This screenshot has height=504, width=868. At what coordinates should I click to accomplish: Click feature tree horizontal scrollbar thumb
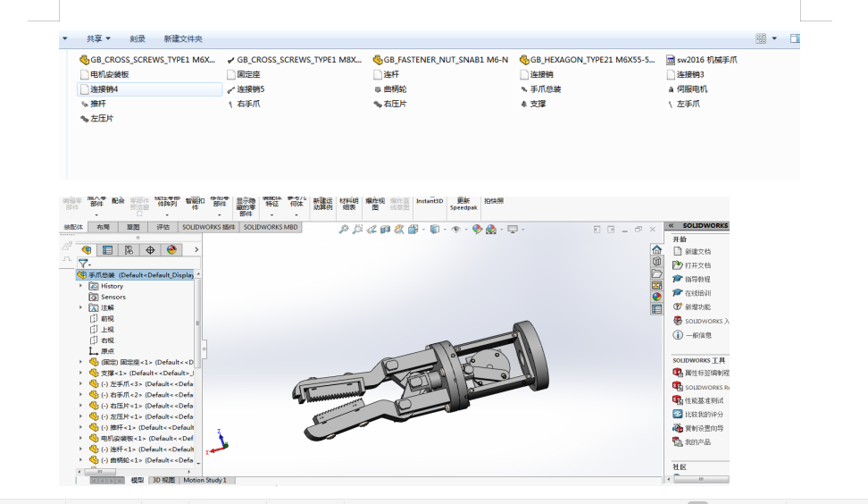tap(100, 472)
